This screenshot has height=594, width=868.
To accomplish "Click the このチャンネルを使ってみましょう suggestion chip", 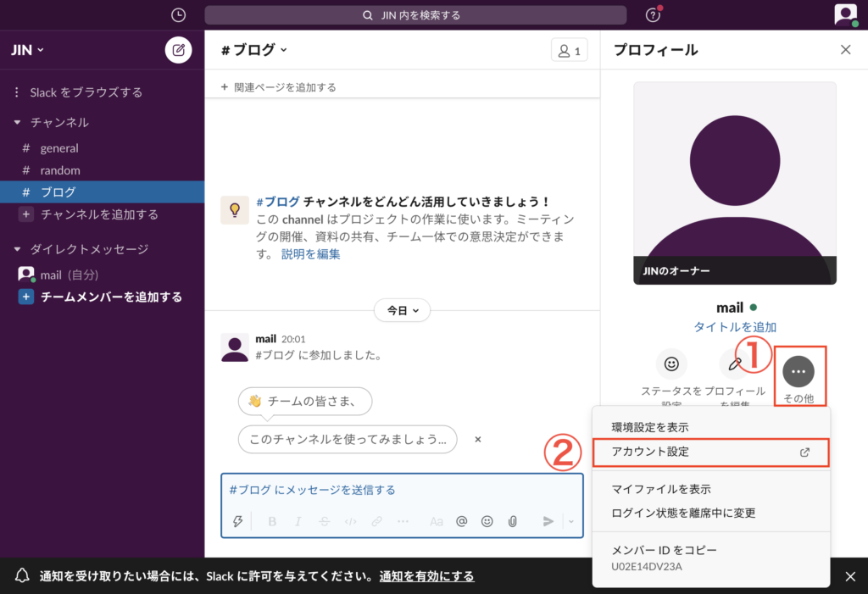I will pos(348,440).
